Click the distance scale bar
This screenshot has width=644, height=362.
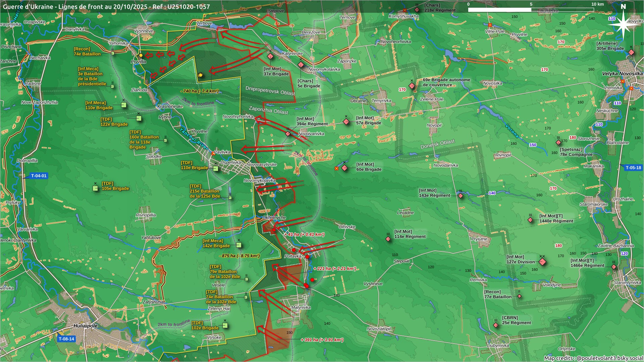tap(531, 10)
